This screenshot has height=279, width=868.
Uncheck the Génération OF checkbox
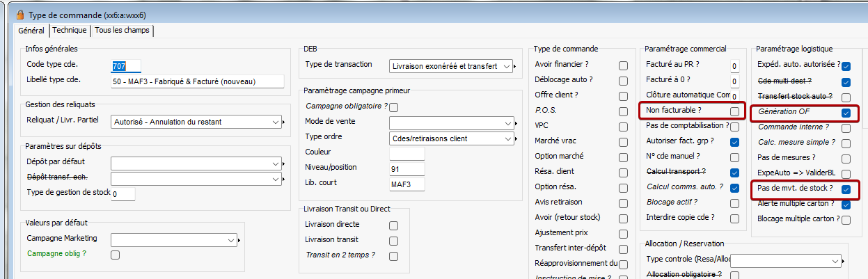(846, 112)
